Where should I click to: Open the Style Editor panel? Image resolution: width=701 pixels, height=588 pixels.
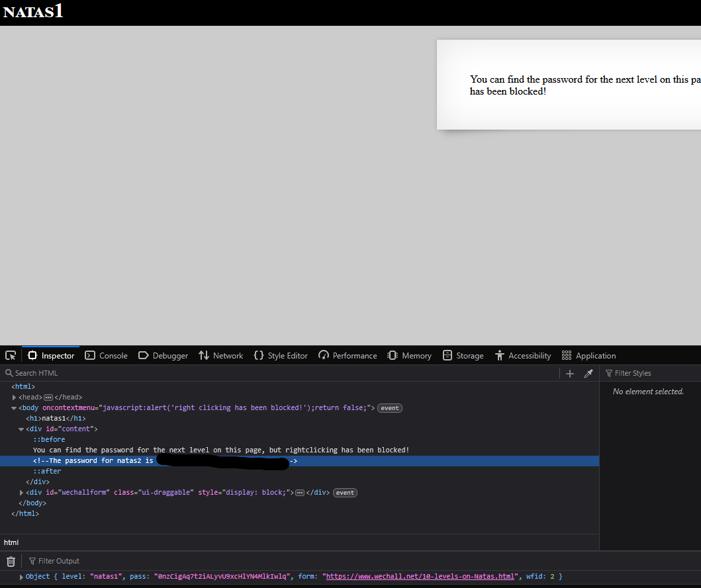point(281,356)
